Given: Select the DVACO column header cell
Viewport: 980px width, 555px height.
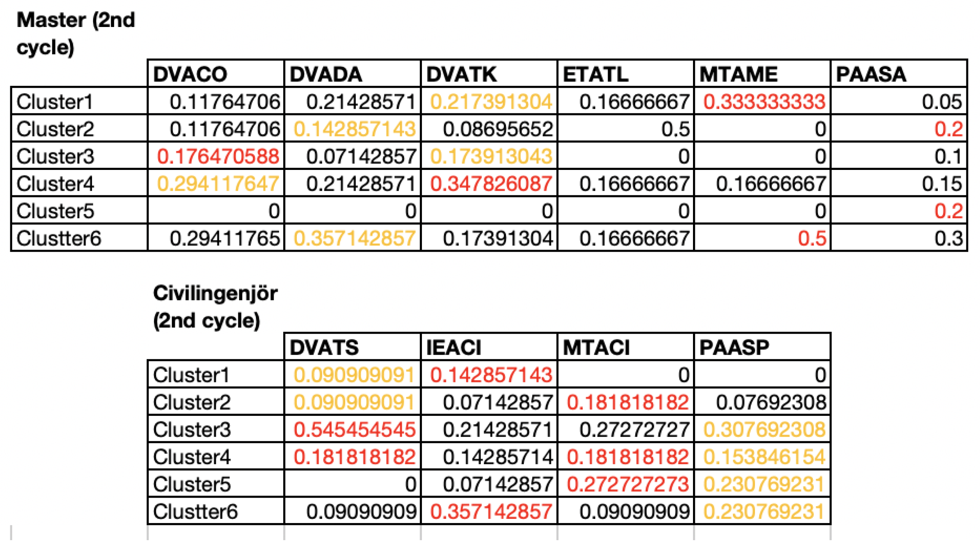Looking at the screenshot, I should tap(216, 74).
